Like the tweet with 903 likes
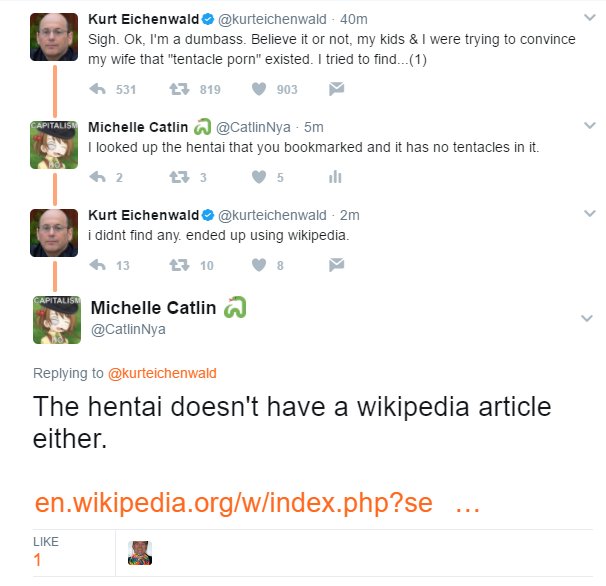 pyautogui.click(x=259, y=89)
